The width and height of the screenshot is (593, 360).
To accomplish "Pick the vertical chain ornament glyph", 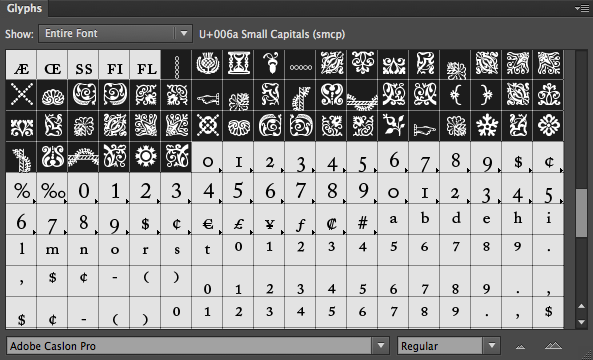I will click(x=176, y=65).
